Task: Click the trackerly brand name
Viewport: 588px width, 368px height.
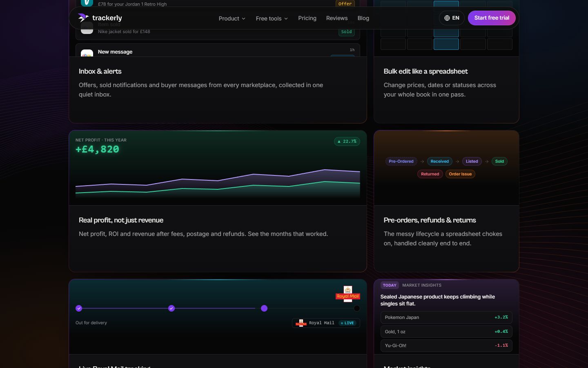Action: [107, 18]
